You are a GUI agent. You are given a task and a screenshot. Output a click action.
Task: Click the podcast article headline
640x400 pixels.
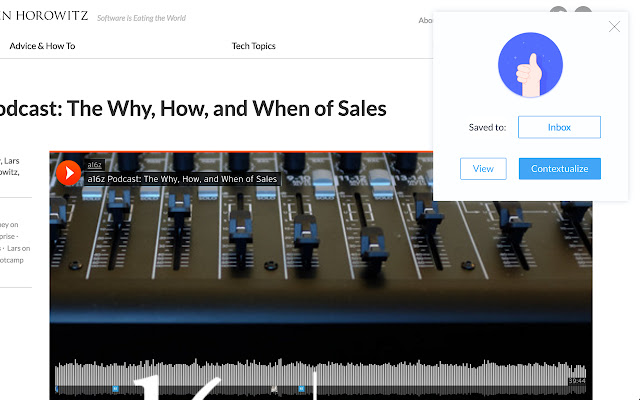193,109
